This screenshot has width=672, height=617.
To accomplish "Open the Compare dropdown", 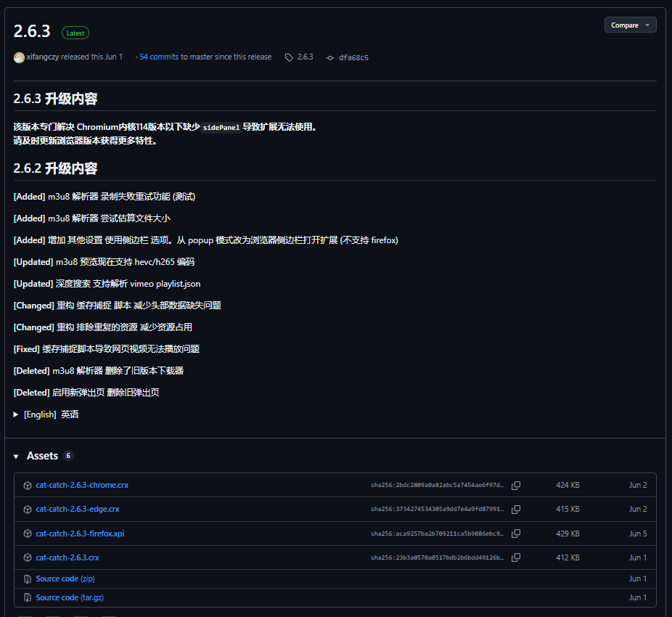I will pos(630,25).
